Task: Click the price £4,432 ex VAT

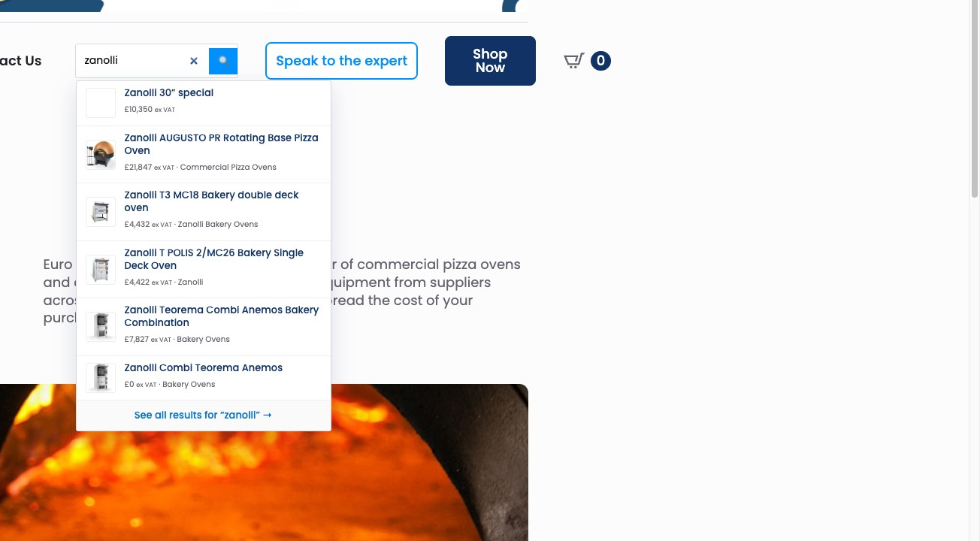Action: coord(148,225)
